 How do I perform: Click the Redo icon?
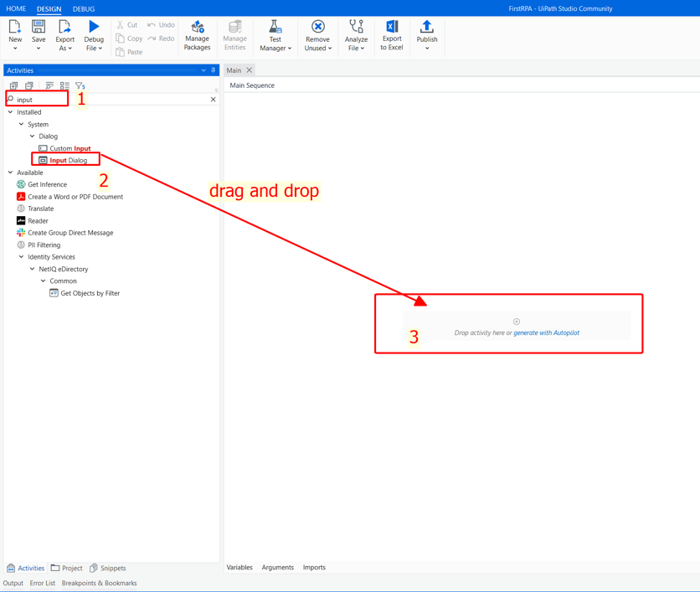(152, 39)
